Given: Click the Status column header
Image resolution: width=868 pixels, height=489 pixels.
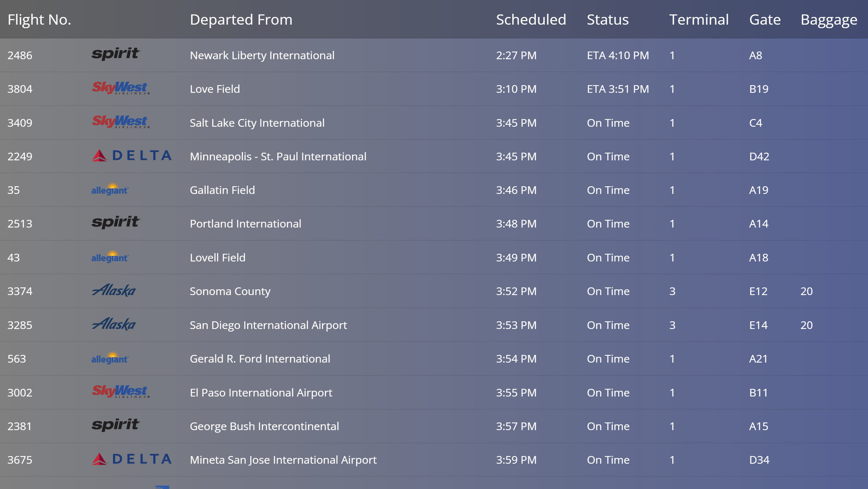Looking at the screenshot, I should [x=608, y=20].
